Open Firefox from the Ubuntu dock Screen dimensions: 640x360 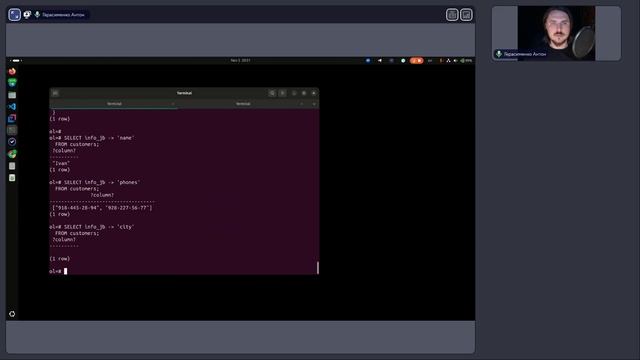[x=12, y=71]
